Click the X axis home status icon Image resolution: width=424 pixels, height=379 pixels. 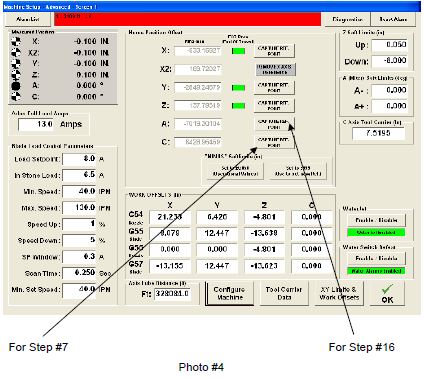click(16, 42)
